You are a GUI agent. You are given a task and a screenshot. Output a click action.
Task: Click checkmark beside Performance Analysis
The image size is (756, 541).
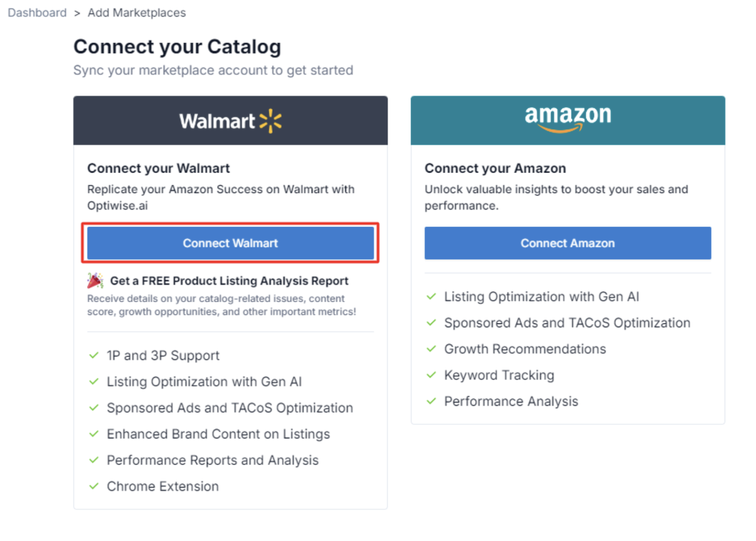click(x=431, y=402)
